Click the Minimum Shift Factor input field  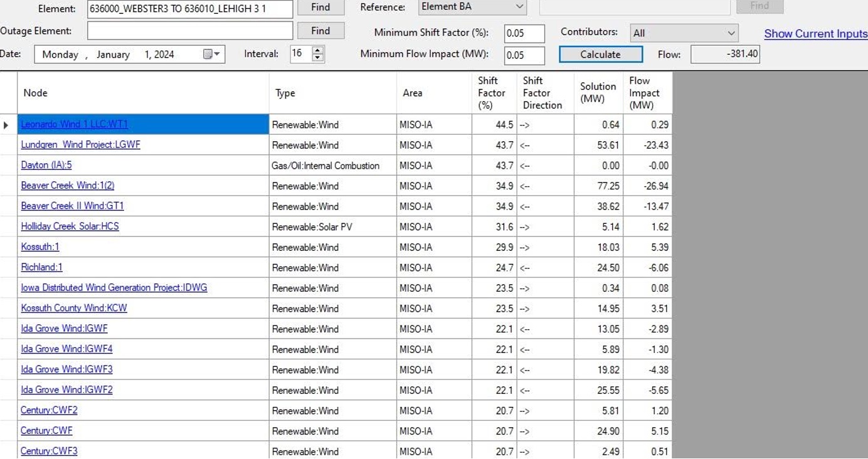(524, 33)
